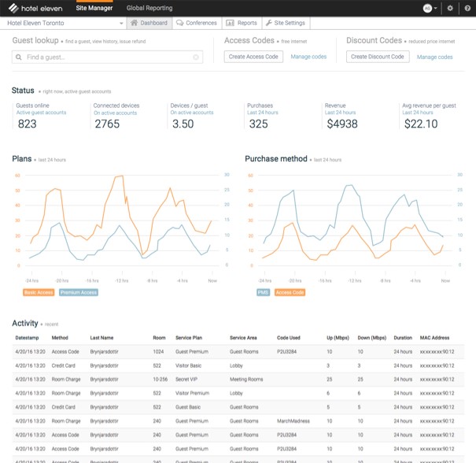Click the hotel eleven logo icon

coord(13,8)
